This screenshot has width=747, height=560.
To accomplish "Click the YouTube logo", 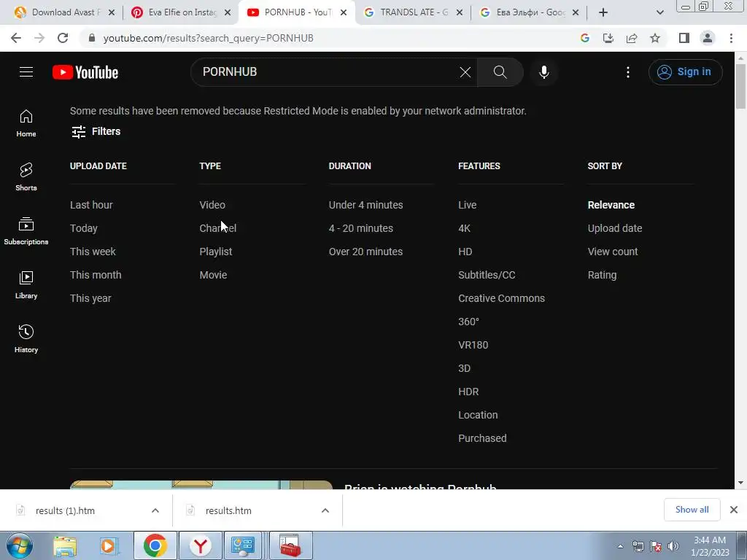I will click(85, 72).
